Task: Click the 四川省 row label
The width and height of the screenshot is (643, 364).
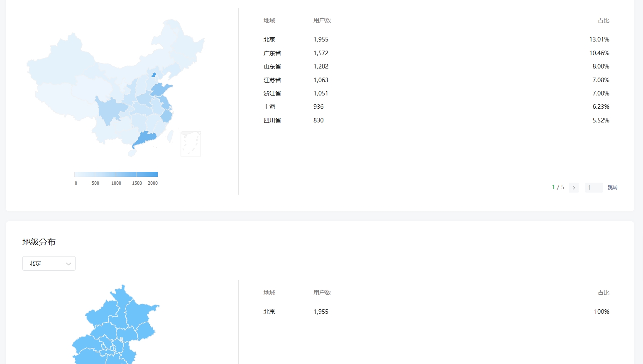Action: pos(272,120)
